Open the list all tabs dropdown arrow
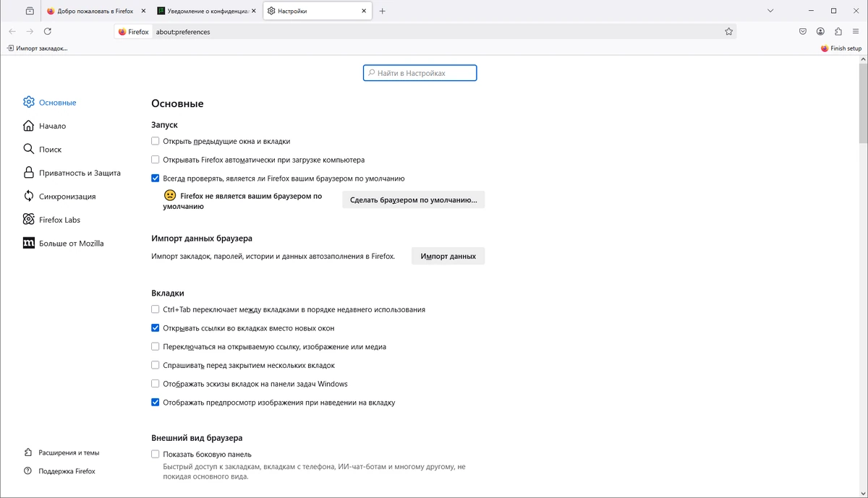 tap(770, 11)
